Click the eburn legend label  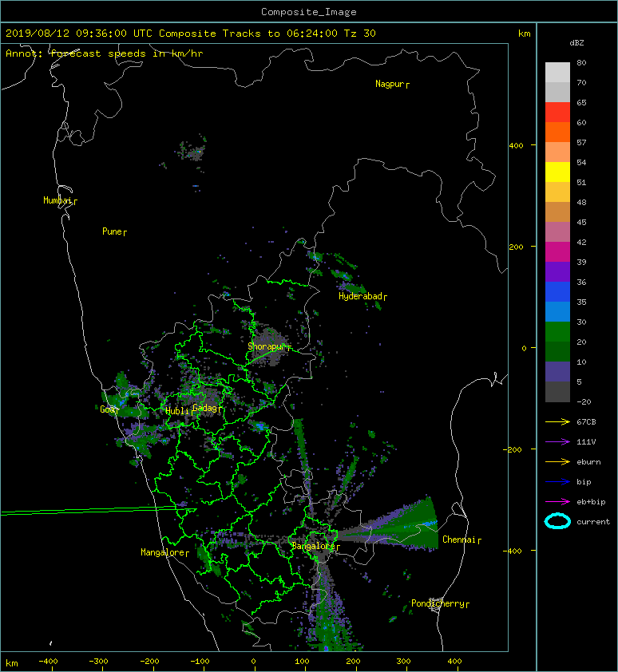[588, 462]
